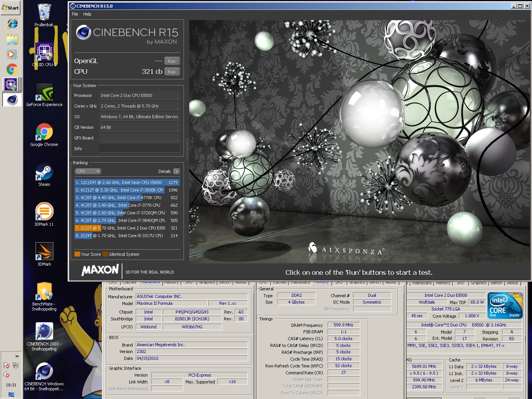Select the Cinebench taskbar button

point(12,100)
